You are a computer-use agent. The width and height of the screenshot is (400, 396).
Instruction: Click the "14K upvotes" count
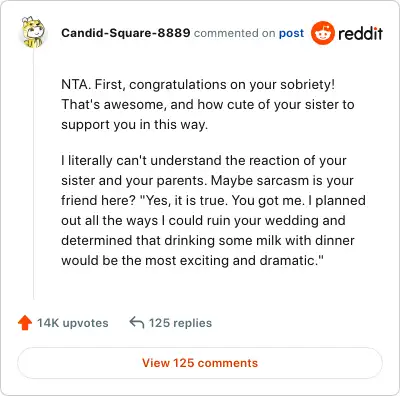click(x=73, y=323)
